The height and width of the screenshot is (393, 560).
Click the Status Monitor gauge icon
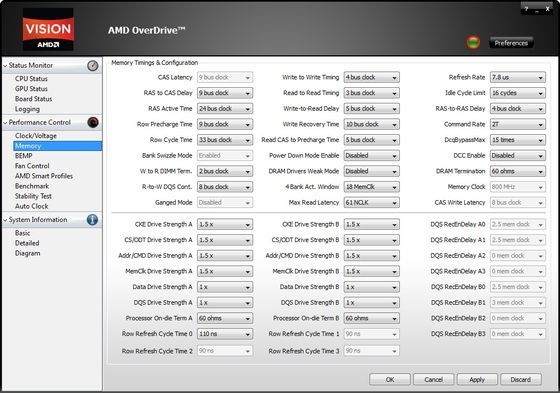(x=93, y=65)
